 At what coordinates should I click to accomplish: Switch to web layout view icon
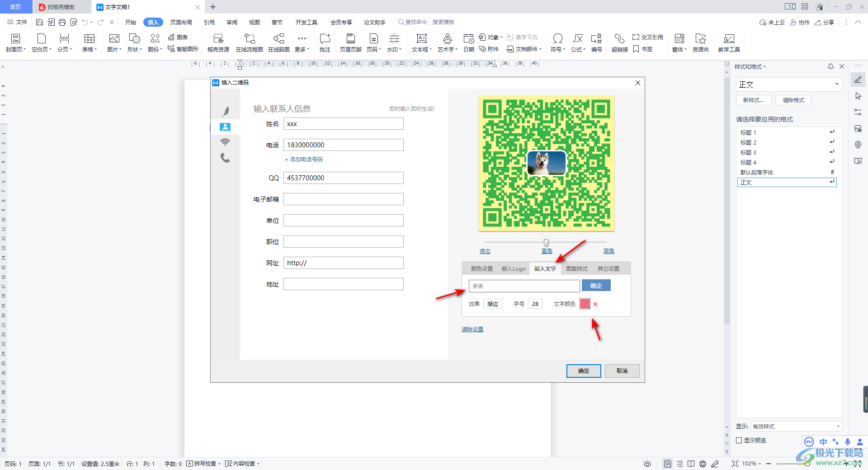[703, 464]
